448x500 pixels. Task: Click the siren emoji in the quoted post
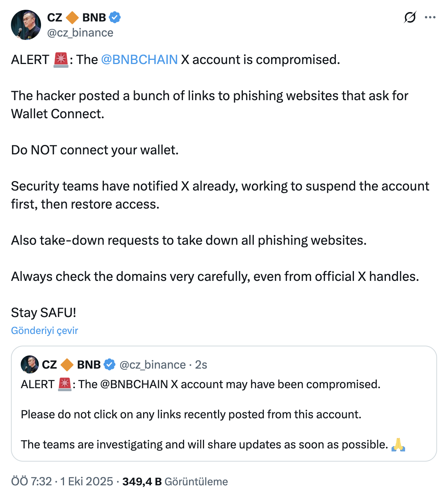pyautogui.click(x=65, y=384)
